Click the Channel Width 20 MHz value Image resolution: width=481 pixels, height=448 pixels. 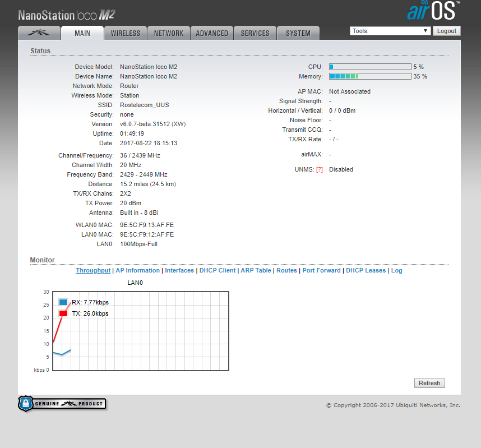click(131, 165)
